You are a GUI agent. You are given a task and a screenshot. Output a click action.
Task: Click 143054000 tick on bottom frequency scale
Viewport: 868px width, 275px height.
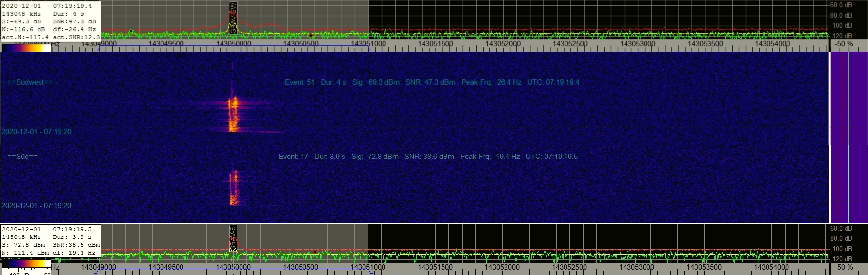tap(772, 267)
